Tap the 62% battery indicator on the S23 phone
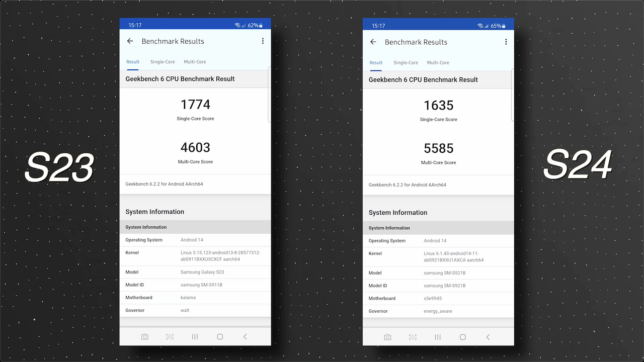 255,25
